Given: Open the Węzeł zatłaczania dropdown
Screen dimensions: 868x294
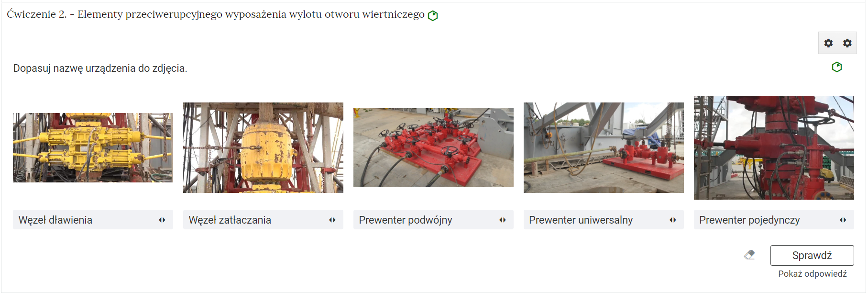Looking at the screenshot, I should [263, 220].
